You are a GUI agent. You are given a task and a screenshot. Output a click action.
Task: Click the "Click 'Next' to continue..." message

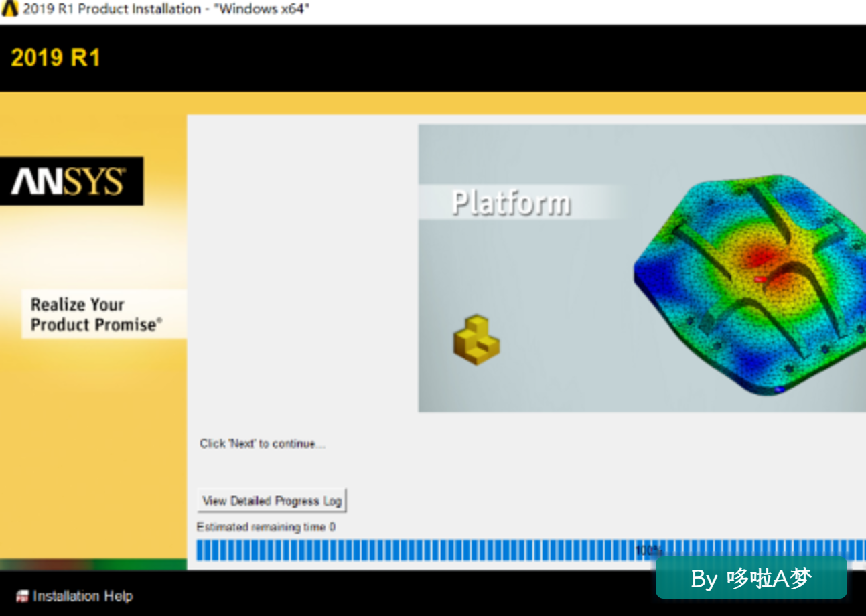263,444
